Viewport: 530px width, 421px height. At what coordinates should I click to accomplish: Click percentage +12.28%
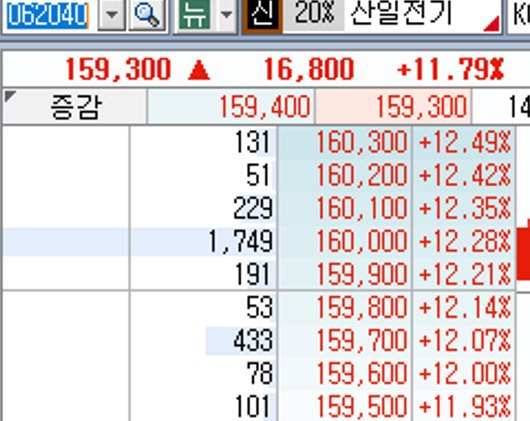coord(464,241)
